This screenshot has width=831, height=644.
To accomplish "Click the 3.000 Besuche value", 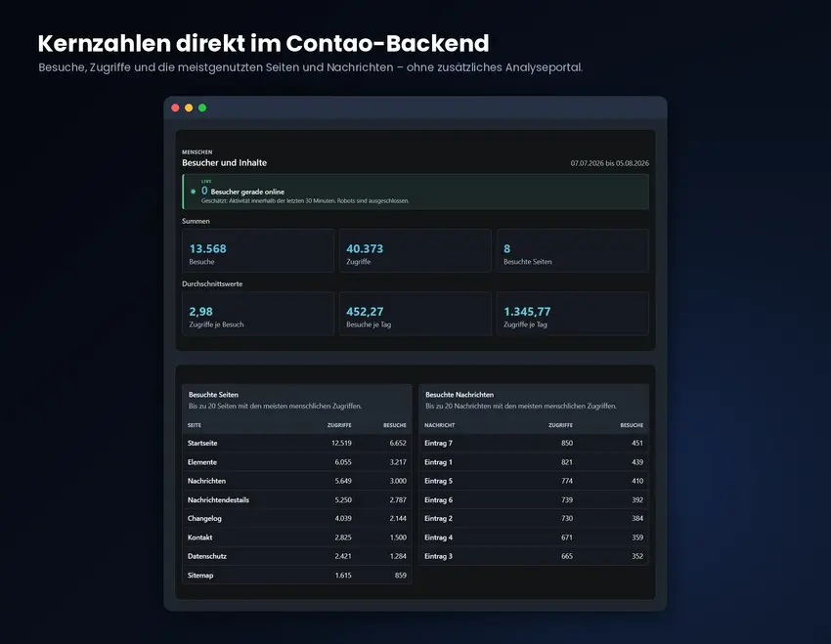I will [x=398, y=481].
